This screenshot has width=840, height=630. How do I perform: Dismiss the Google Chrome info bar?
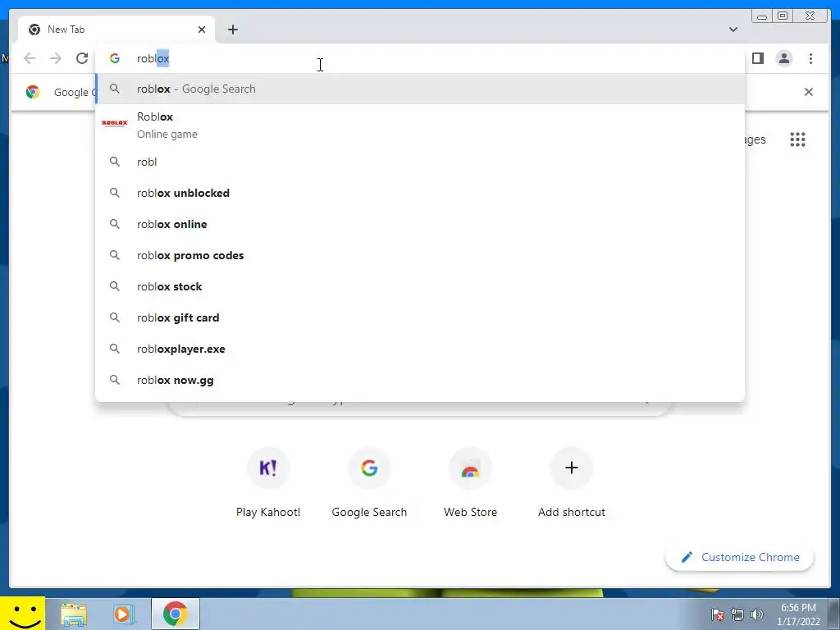pos(808,92)
